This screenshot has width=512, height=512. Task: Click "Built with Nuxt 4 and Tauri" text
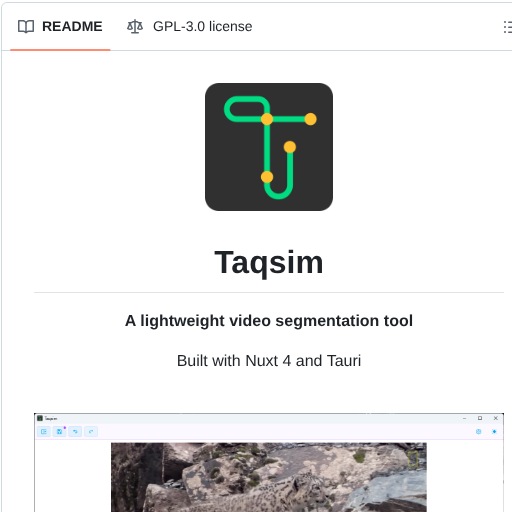(x=269, y=361)
